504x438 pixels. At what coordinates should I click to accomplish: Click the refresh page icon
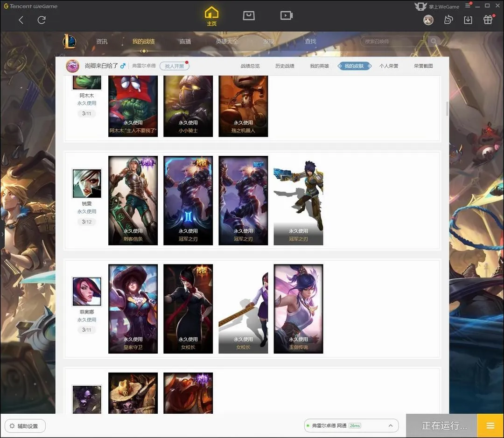(x=42, y=20)
